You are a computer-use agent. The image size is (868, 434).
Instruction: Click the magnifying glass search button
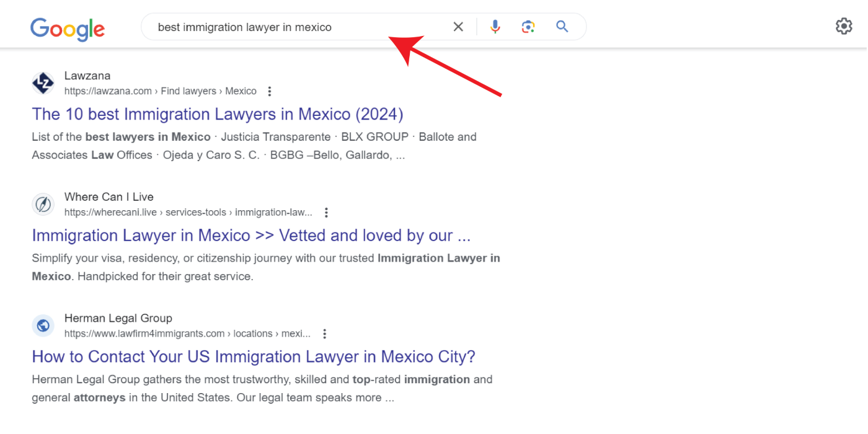point(562,27)
